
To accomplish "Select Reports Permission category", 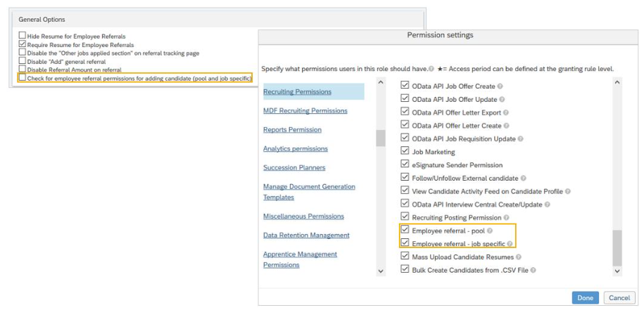I will click(292, 129).
